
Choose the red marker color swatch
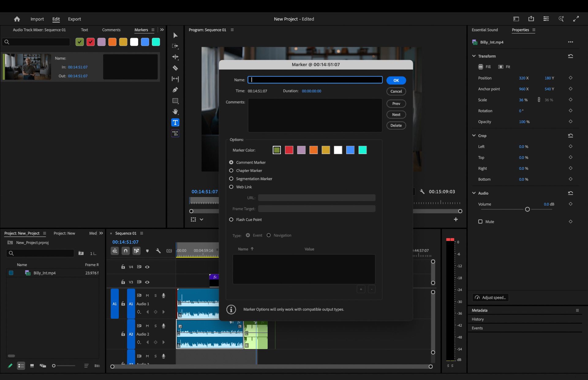[x=289, y=150]
